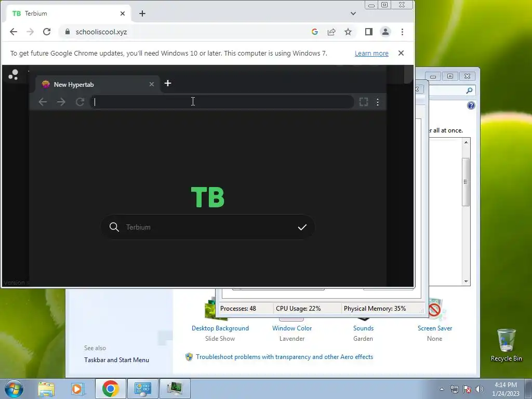532x399 pixels.
Task: Open Window Color settings
Action: [292, 328]
